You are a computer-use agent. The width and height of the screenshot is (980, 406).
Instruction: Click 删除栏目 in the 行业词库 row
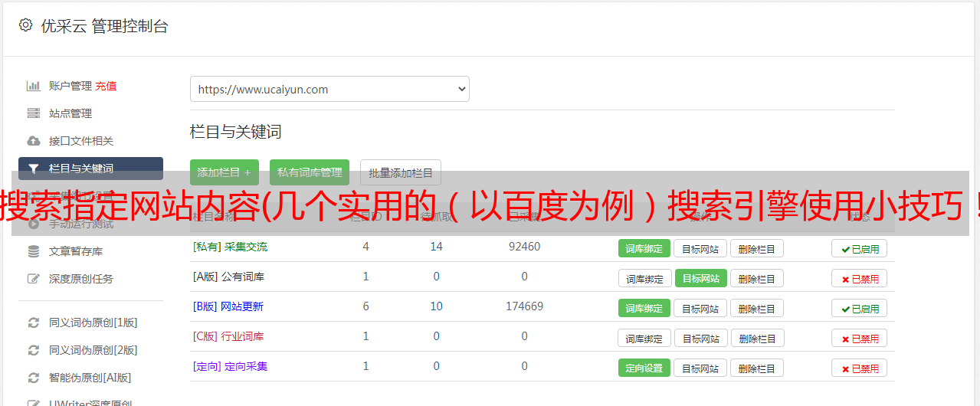(x=756, y=338)
